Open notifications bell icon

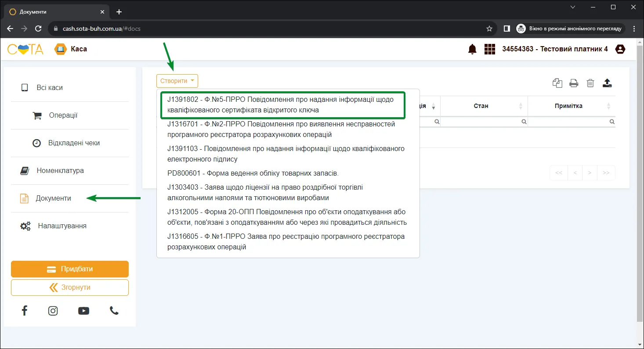[472, 49]
